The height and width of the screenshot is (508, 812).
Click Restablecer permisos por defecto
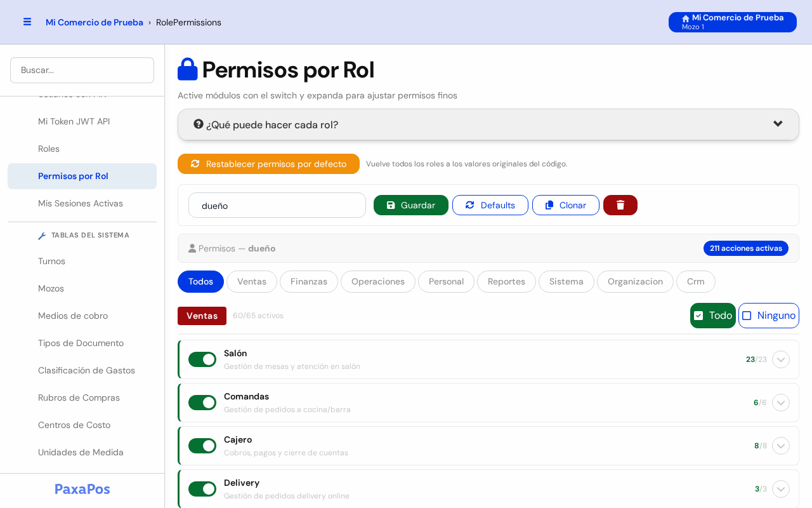(268, 164)
